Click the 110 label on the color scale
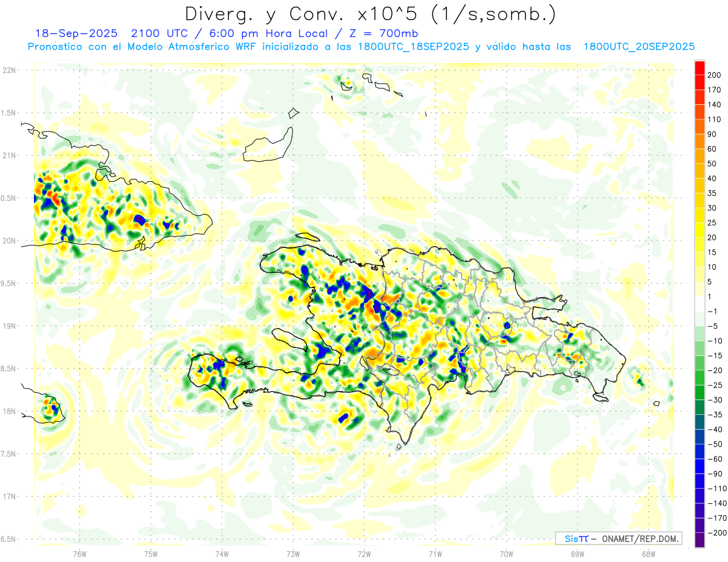Screen dimensions: 728x562 tap(714, 119)
